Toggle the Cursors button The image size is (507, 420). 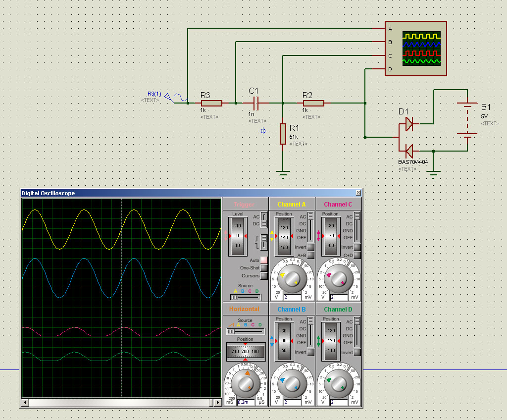coord(264,276)
